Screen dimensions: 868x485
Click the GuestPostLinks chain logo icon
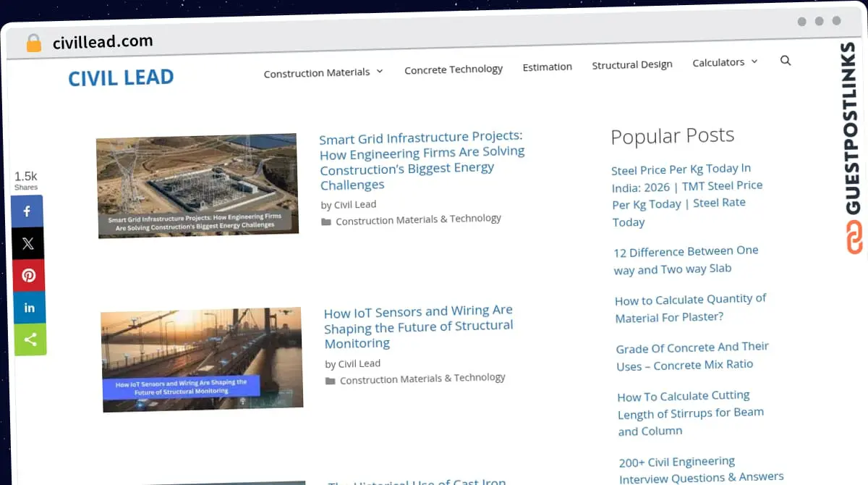click(x=855, y=237)
